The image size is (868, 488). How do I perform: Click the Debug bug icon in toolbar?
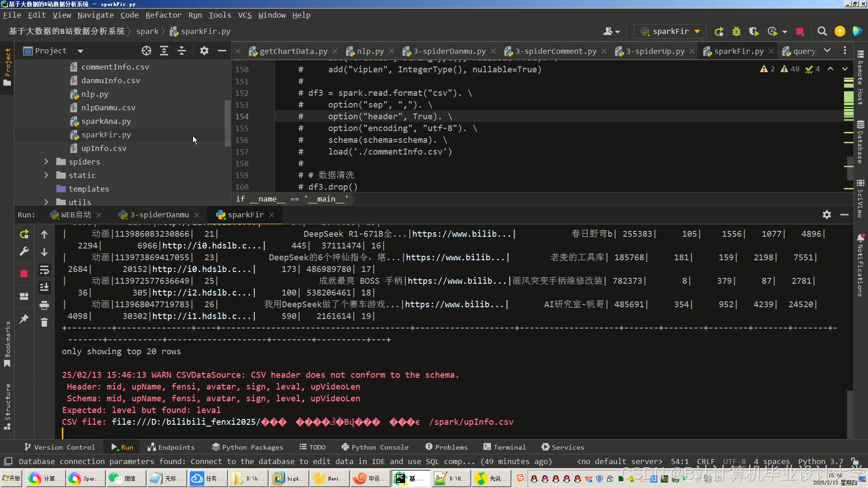[x=736, y=31]
